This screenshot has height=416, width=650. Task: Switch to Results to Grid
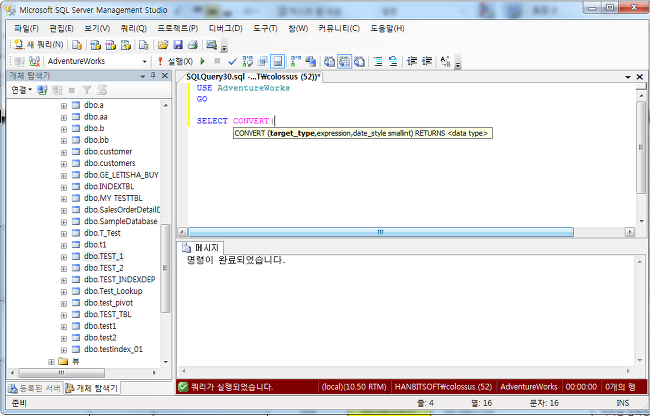pos(344,61)
